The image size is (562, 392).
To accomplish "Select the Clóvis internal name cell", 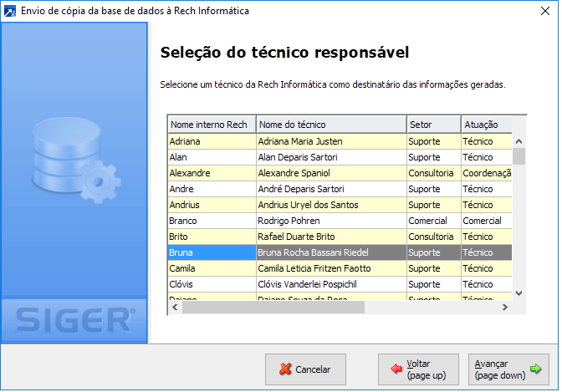I will 212,284.
